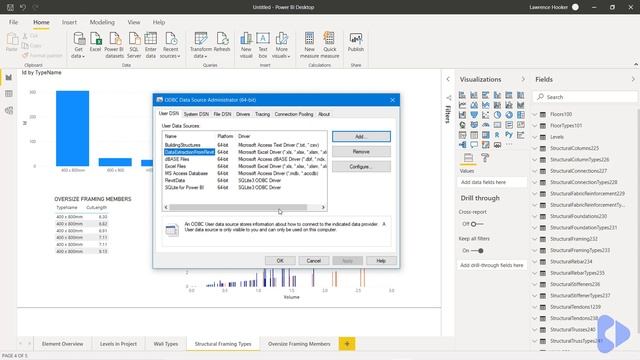Select SQLite for Power BI source

tap(244, 187)
